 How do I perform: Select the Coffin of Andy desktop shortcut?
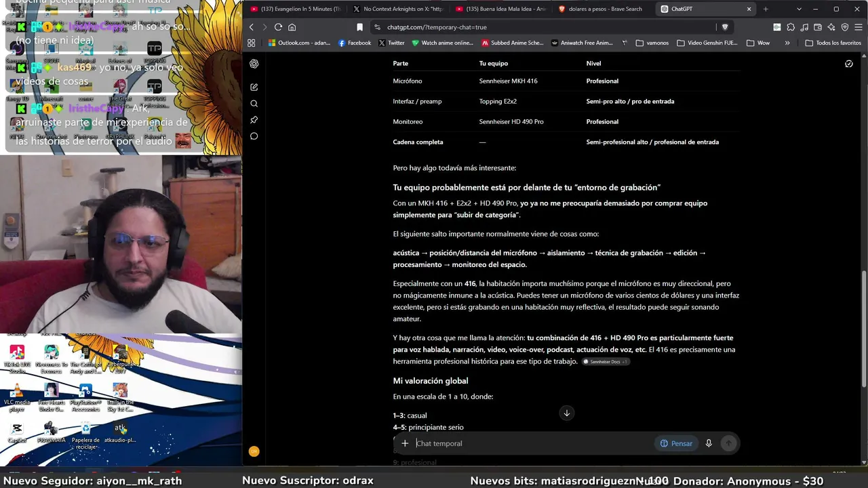85,358
